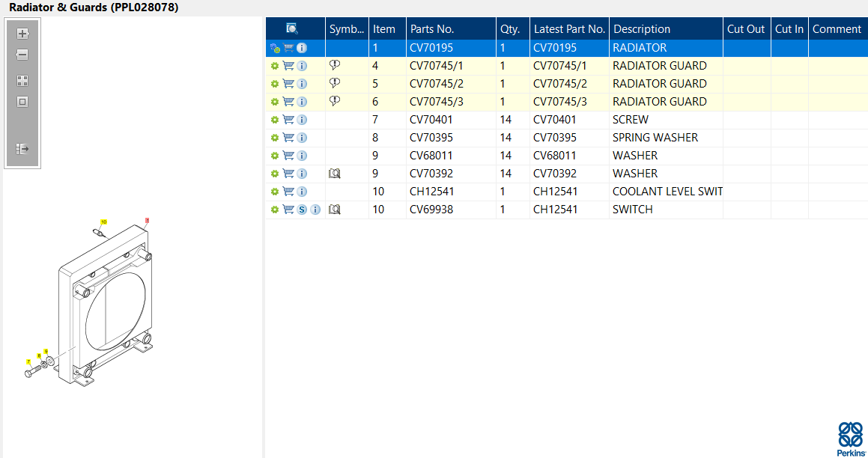View note symbol for CV70745/3
This screenshot has height=458, width=868.
pyautogui.click(x=334, y=101)
